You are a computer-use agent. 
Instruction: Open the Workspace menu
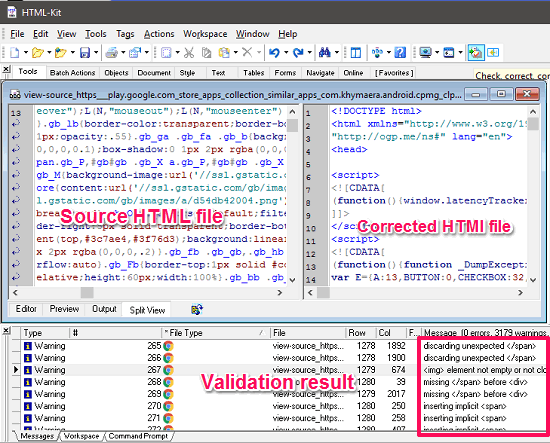(205, 34)
